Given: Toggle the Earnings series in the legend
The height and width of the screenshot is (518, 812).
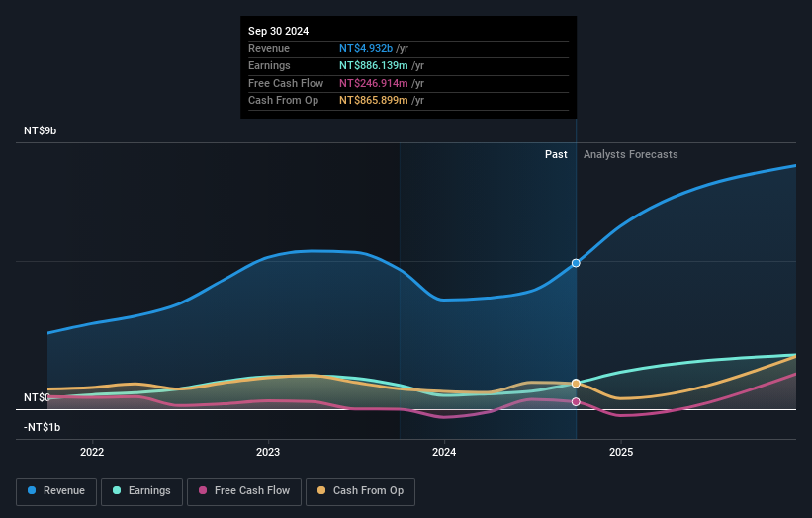Looking at the screenshot, I should (x=141, y=491).
